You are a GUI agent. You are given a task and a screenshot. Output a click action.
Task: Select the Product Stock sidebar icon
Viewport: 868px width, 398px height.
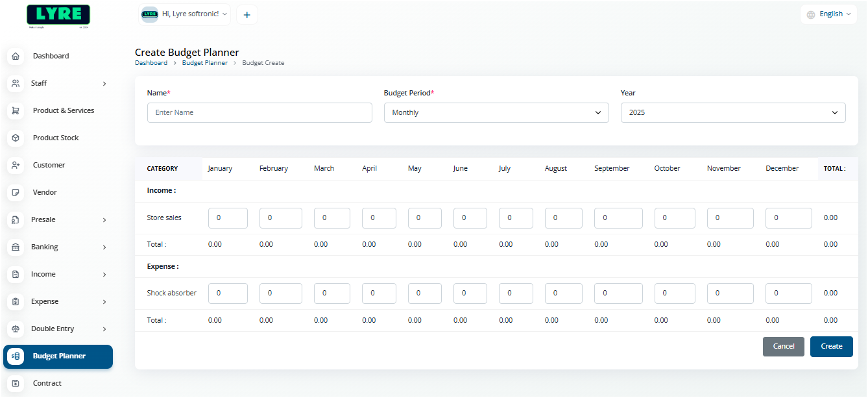point(16,138)
